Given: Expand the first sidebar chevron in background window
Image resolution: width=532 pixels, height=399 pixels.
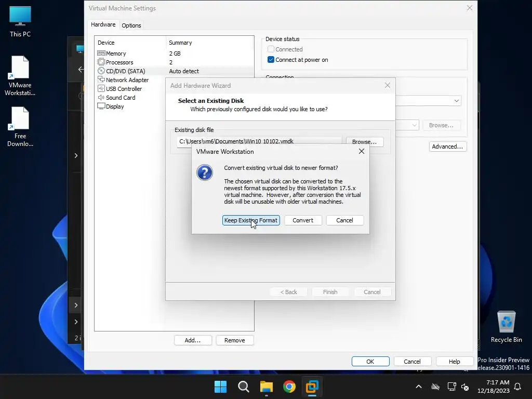Looking at the screenshot, I should pos(76,155).
